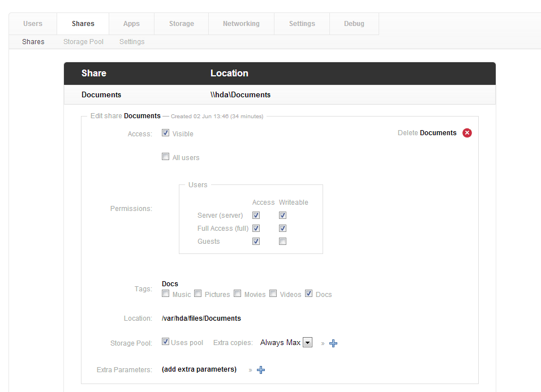
Task: Switch to the Storage tab
Action: 182,24
